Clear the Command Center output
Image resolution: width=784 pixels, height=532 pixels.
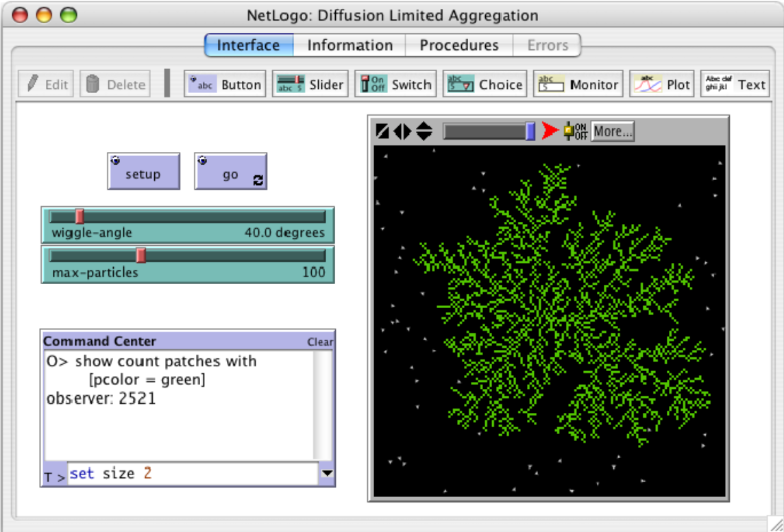pos(319,342)
